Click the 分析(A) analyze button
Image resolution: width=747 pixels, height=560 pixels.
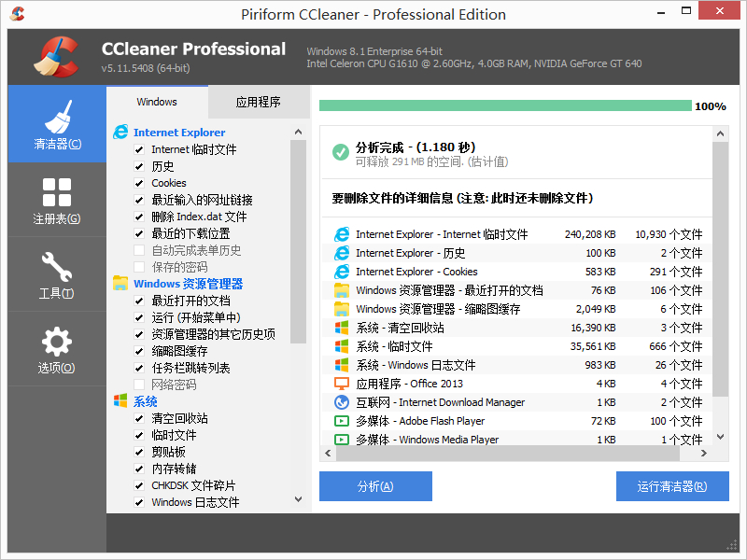[x=375, y=486]
